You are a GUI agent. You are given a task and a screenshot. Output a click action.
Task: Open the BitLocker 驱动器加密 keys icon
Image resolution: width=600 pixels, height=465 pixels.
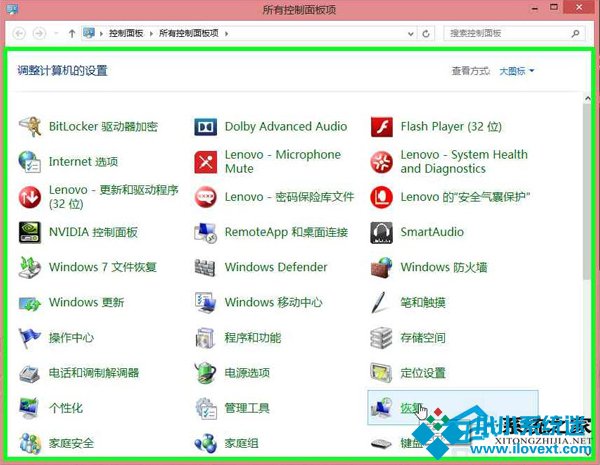pos(30,127)
